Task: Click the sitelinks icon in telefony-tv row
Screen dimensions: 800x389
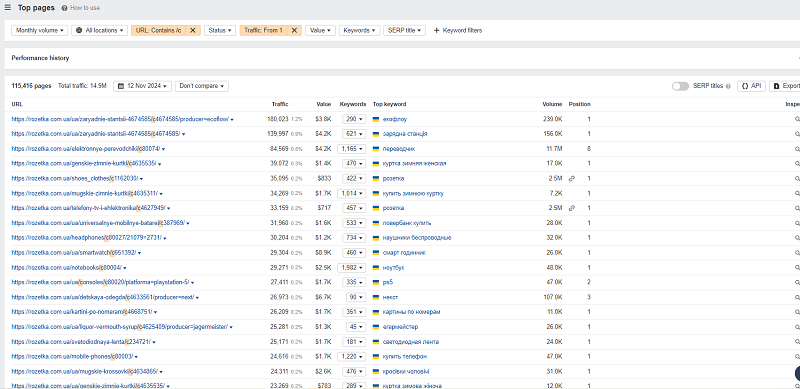Action: click(572, 208)
